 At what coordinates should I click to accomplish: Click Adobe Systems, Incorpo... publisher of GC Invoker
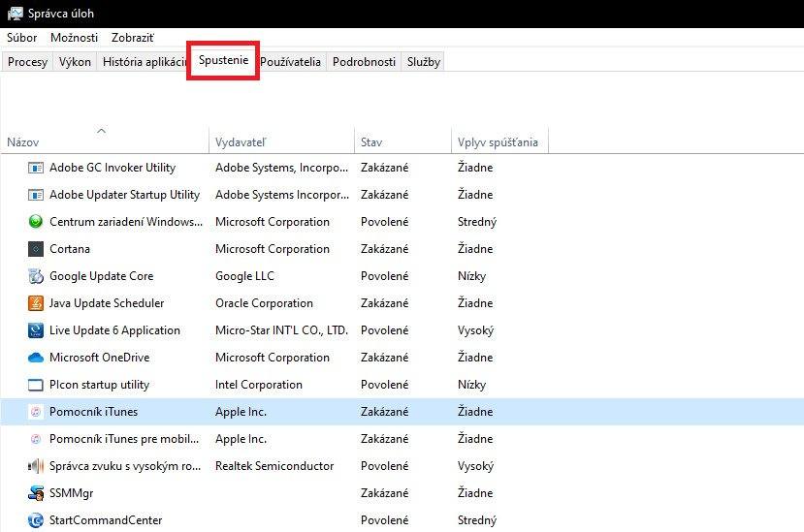281,168
